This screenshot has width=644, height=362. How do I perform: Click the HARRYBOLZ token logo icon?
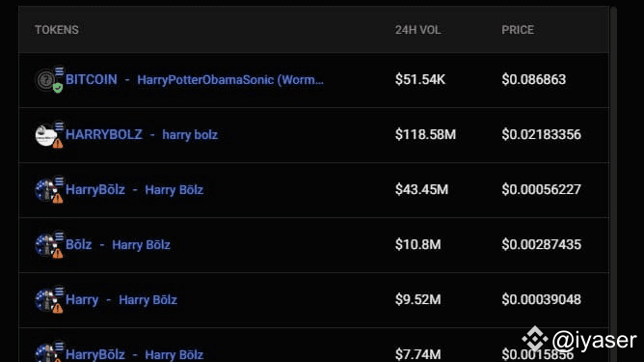[45, 135]
